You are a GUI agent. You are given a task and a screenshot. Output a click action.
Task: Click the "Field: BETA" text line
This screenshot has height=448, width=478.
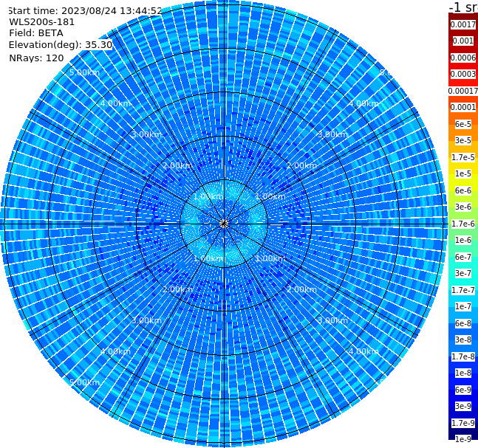(36, 33)
